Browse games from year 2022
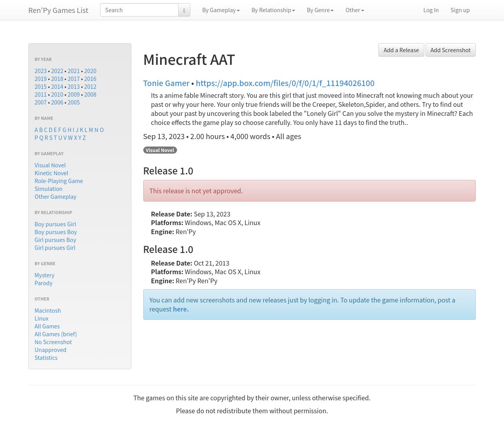 coord(57,71)
